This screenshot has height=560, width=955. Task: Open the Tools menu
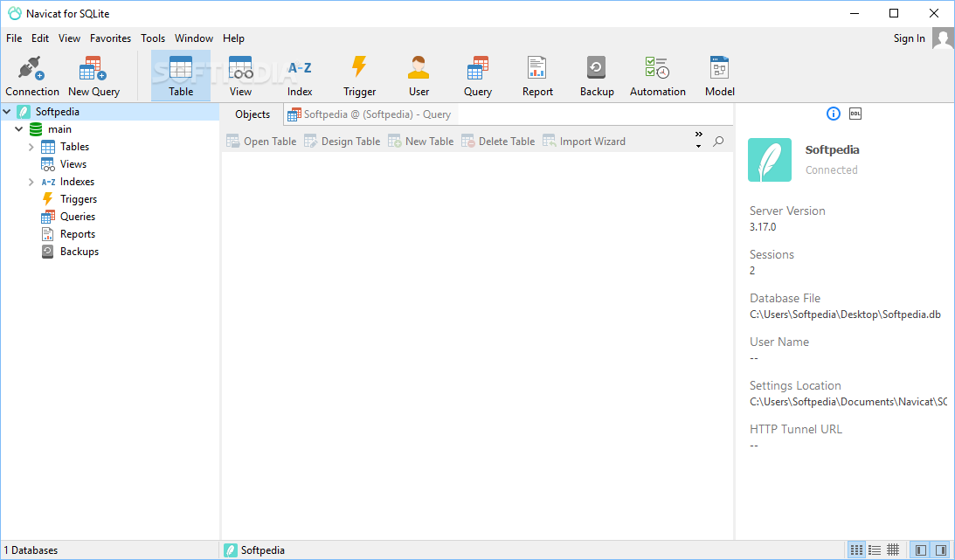153,38
